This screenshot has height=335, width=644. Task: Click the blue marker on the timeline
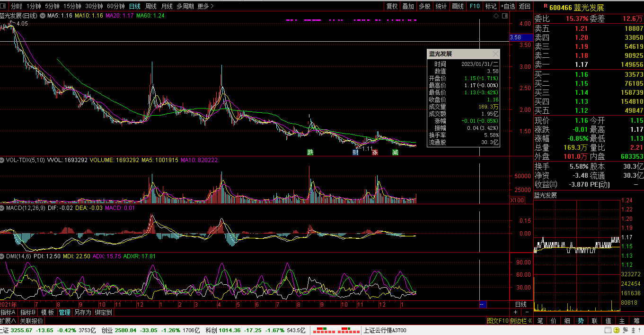point(482,304)
